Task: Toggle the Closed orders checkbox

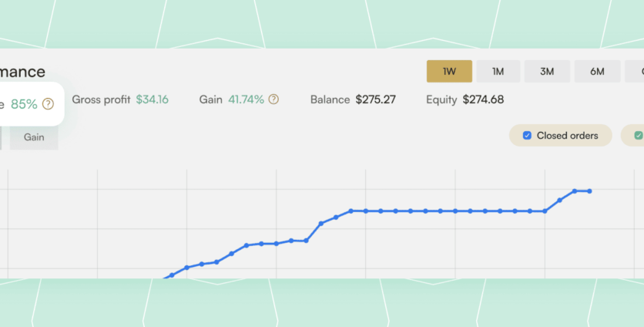Action: point(527,136)
